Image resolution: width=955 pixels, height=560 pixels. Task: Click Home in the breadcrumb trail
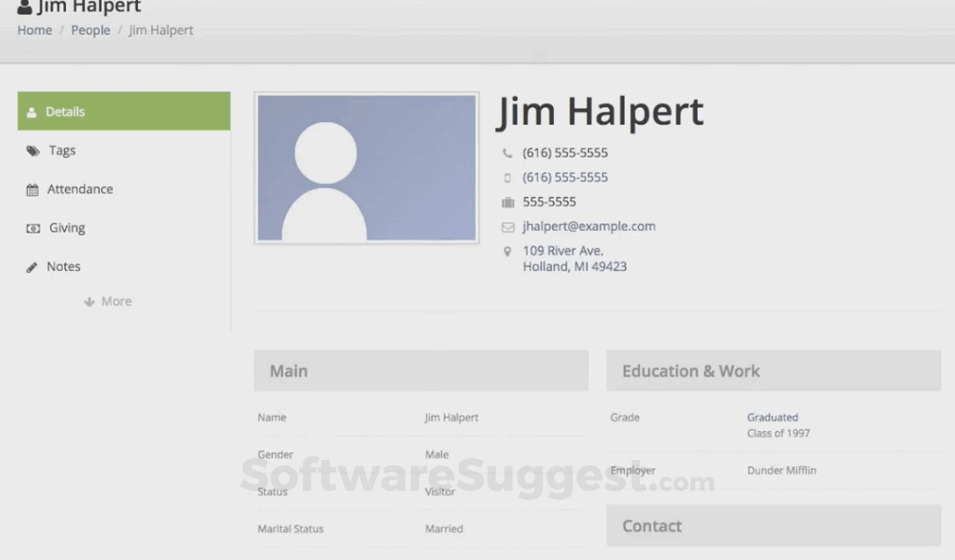click(x=34, y=30)
